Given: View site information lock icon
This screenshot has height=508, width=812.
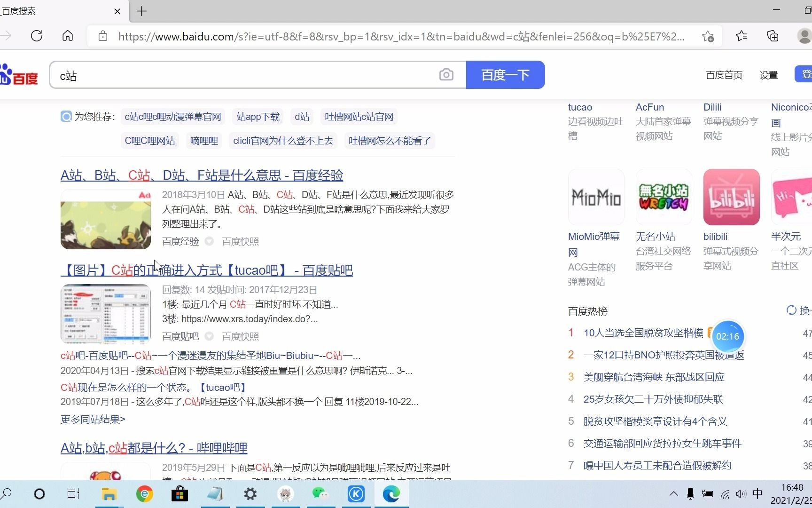Looking at the screenshot, I should pyautogui.click(x=103, y=36).
